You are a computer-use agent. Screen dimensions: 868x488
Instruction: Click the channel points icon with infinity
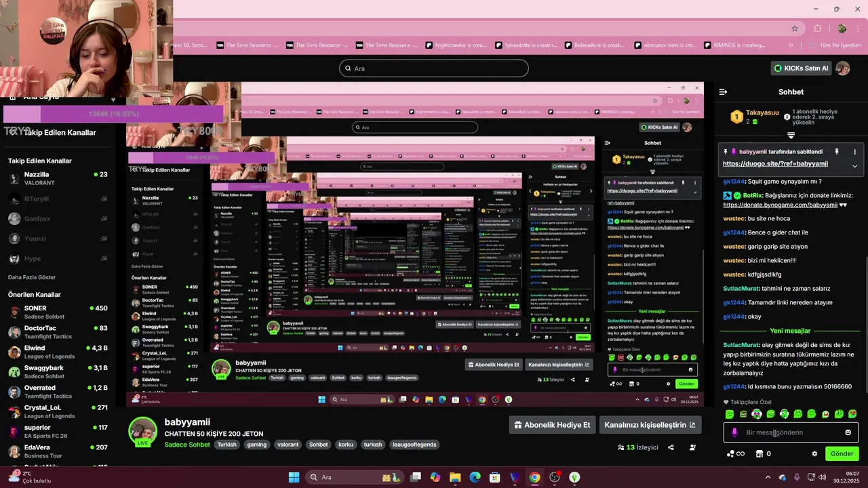pos(735,453)
